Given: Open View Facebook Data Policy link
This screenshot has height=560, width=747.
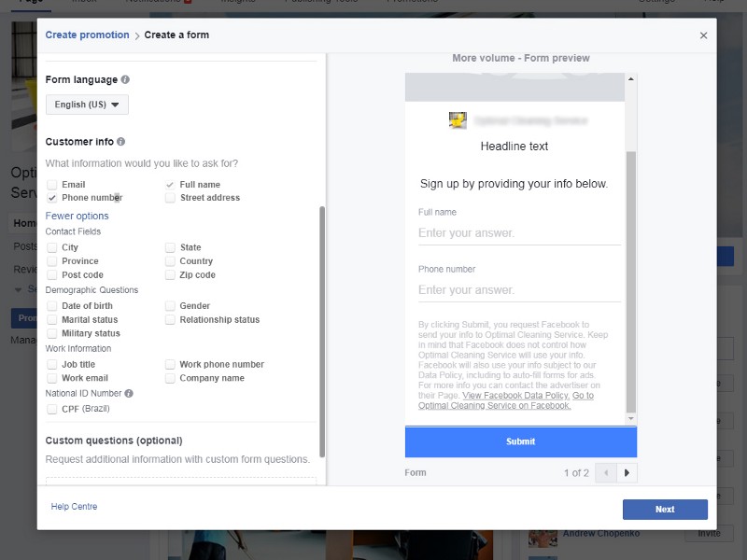Looking at the screenshot, I should click(516, 395).
